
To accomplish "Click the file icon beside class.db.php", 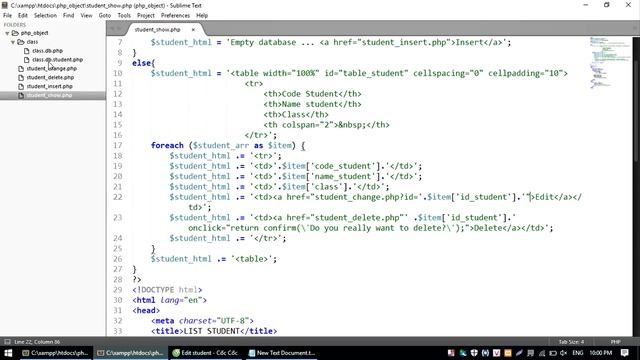I will pos(27,51).
